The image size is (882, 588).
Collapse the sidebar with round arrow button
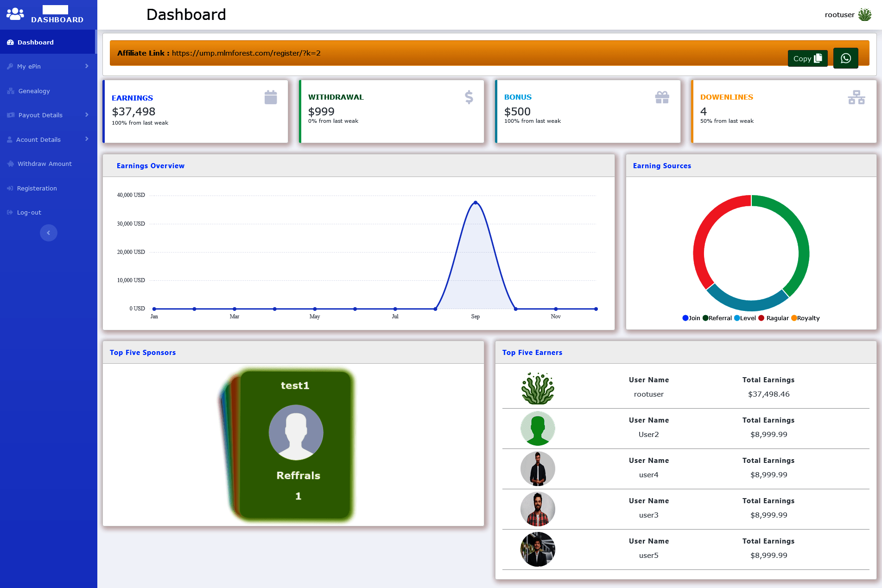coord(49,233)
